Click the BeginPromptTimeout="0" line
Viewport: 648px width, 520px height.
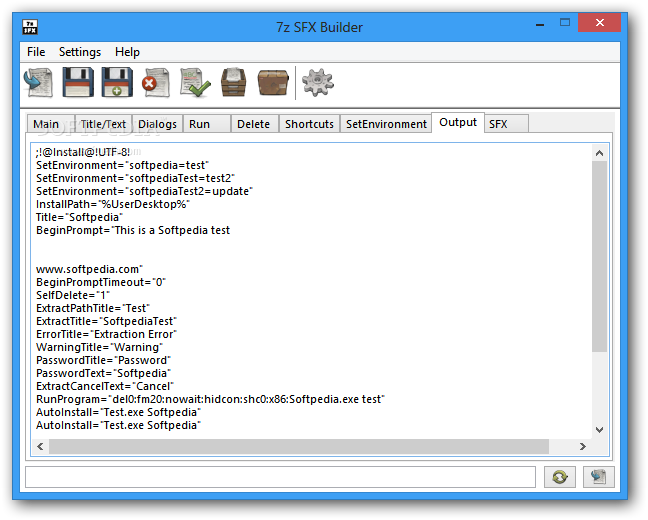[101, 282]
